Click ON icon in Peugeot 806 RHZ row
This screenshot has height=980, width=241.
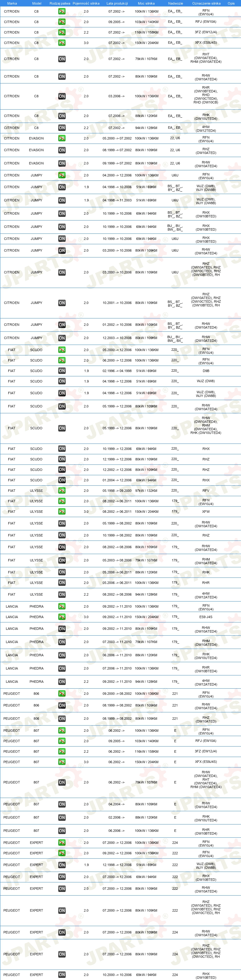tap(62, 719)
